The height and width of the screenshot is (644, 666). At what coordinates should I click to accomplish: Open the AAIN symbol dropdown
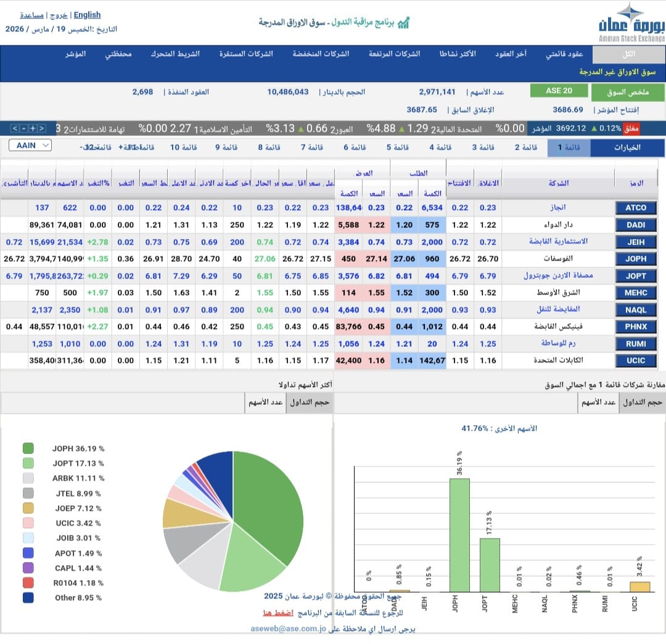30,145
